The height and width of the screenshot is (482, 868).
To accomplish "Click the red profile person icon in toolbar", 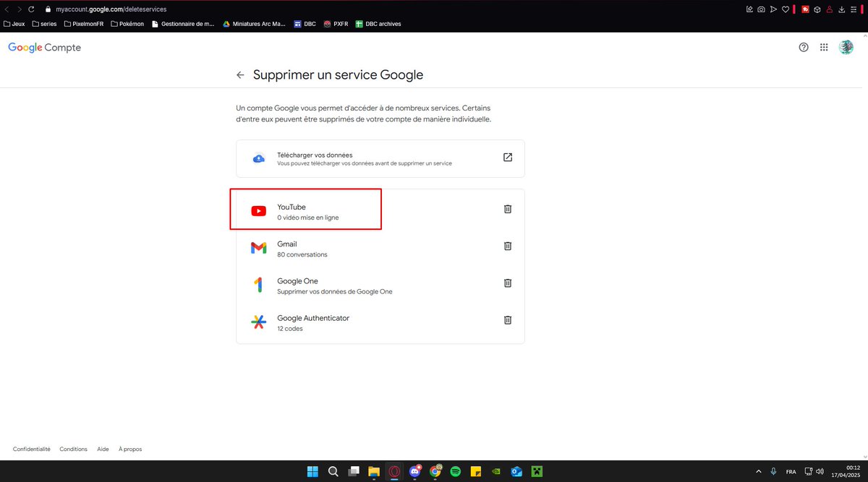I will 829,9.
